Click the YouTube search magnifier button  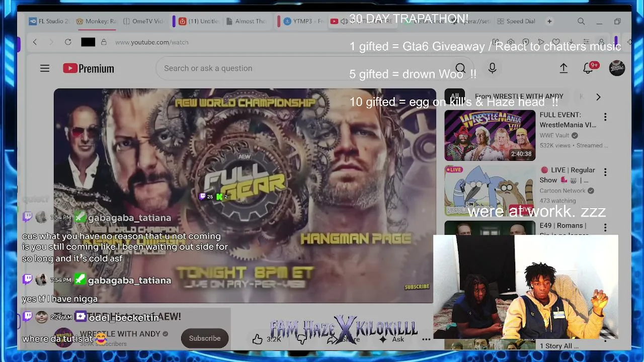[460, 68]
